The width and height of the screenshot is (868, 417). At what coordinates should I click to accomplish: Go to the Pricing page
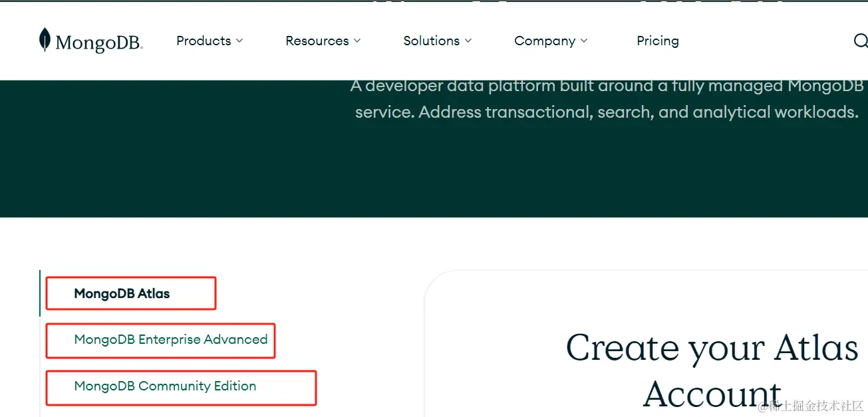(x=658, y=41)
